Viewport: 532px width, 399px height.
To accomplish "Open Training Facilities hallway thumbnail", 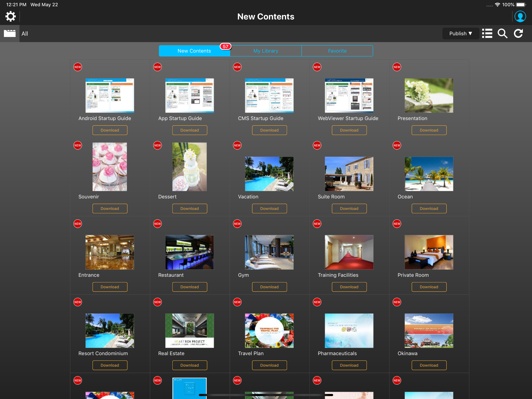I will pyautogui.click(x=349, y=252).
